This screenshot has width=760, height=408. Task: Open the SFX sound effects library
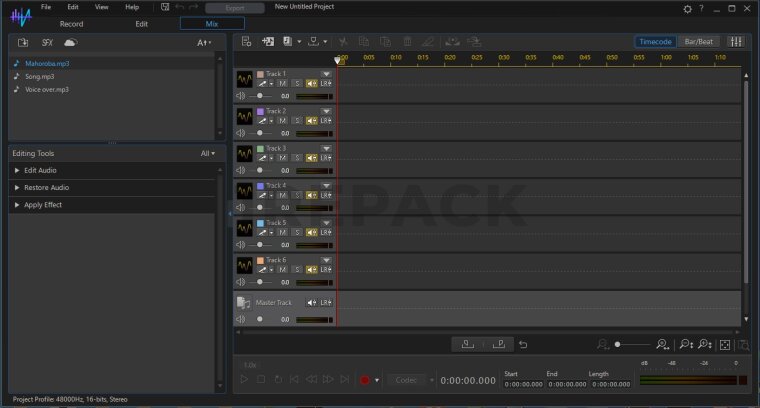coord(47,43)
